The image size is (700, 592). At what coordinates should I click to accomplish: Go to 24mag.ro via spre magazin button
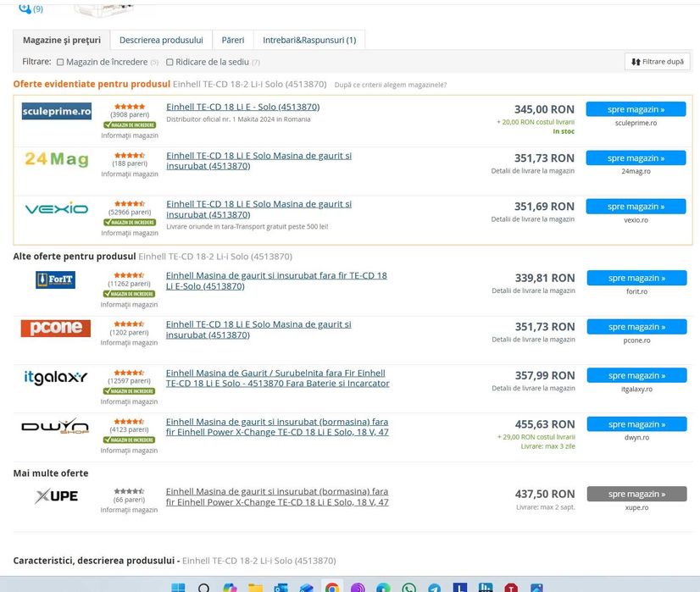(x=636, y=158)
